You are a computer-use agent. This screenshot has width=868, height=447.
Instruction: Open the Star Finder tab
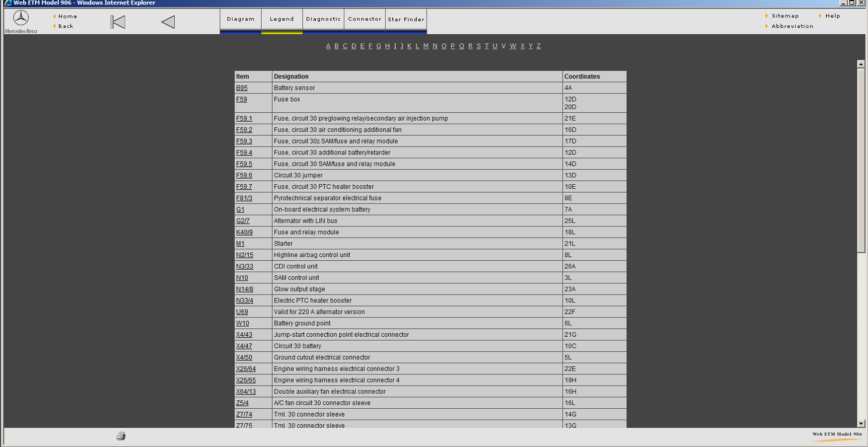point(406,19)
